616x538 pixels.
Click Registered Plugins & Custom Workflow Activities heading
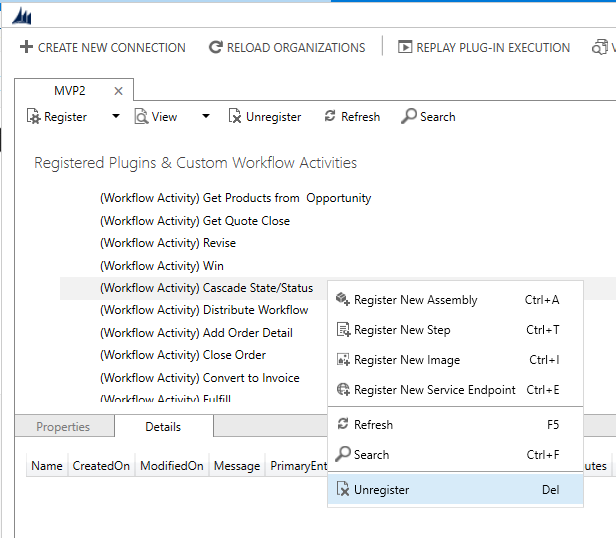coord(195,163)
